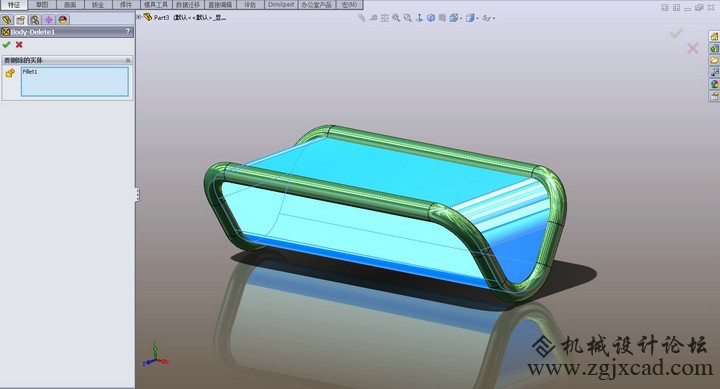Viewport: 720px width, 389px height.
Task: Cancel Body-Delete with the red X
Action: tap(19, 45)
